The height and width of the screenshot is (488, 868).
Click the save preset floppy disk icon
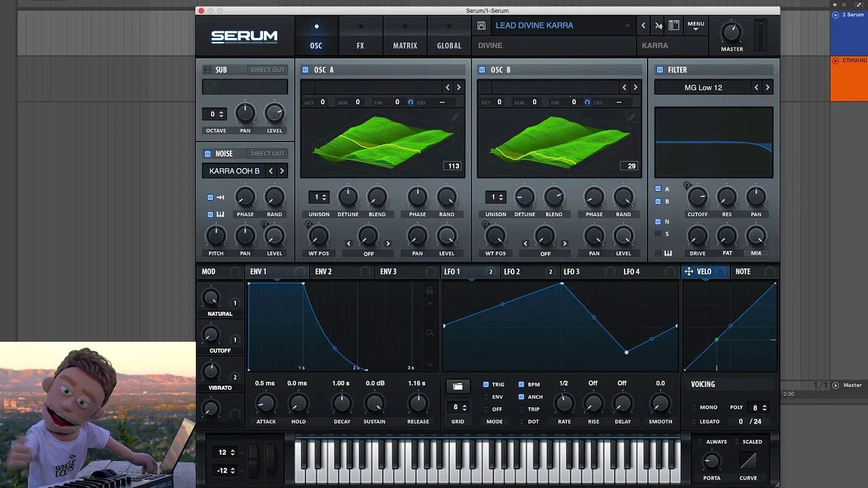click(481, 26)
